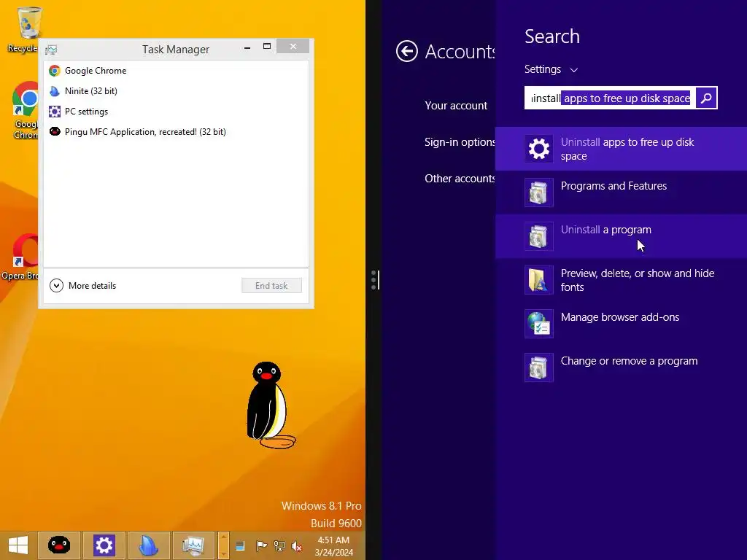The image size is (747, 560).
Task: Minimize the Task Manager window
Action: point(247,47)
